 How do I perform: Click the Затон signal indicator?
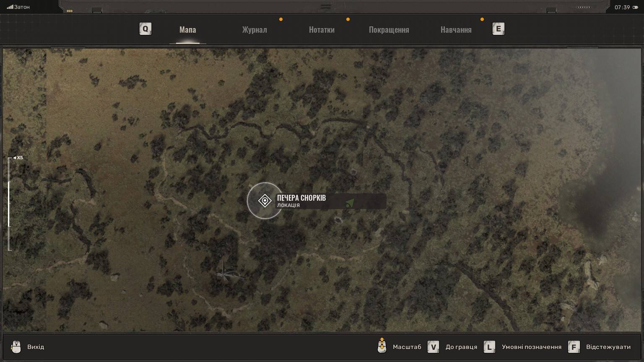pyautogui.click(x=18, y=7)
